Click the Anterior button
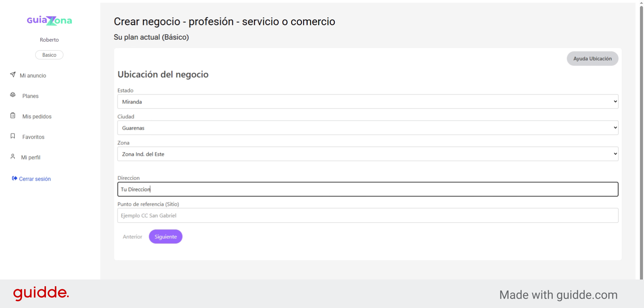The height and width of the screenshot is (308, 644). tap(132, 237)
